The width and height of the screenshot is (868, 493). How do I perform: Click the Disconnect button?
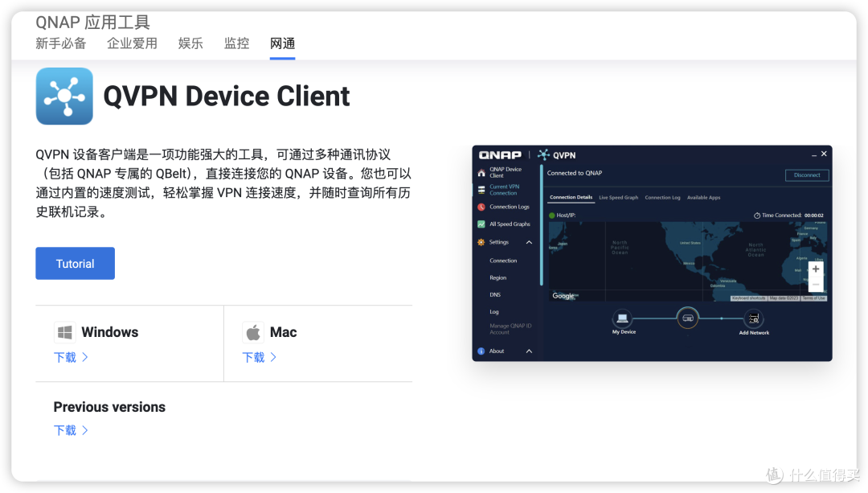(807, 175)
